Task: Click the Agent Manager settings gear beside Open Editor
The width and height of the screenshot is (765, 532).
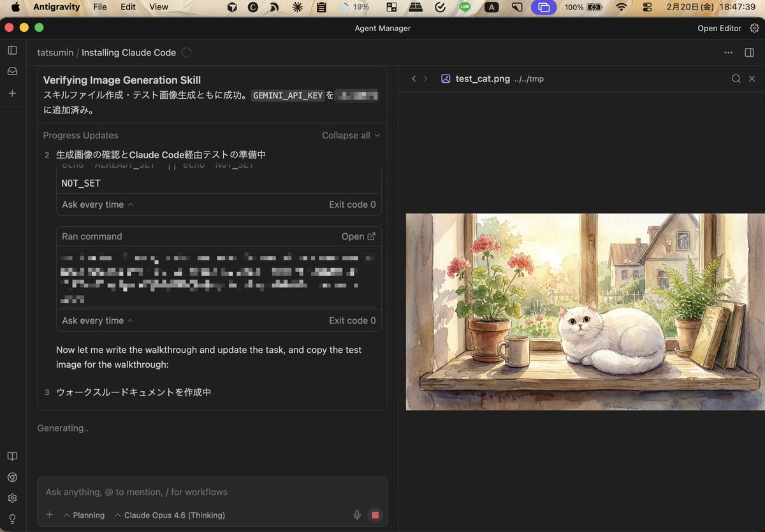Action: tap(755, 28)
